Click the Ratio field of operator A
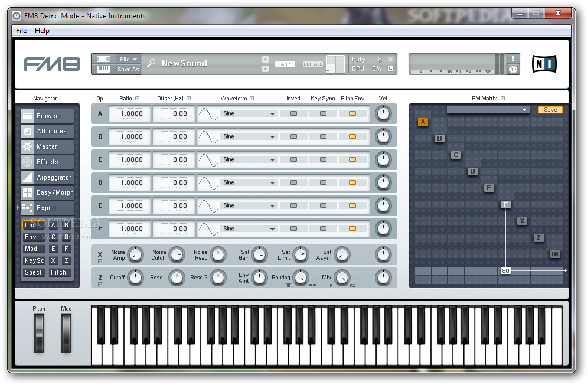Viewport: 588px width, 385px height. [129, 114]
